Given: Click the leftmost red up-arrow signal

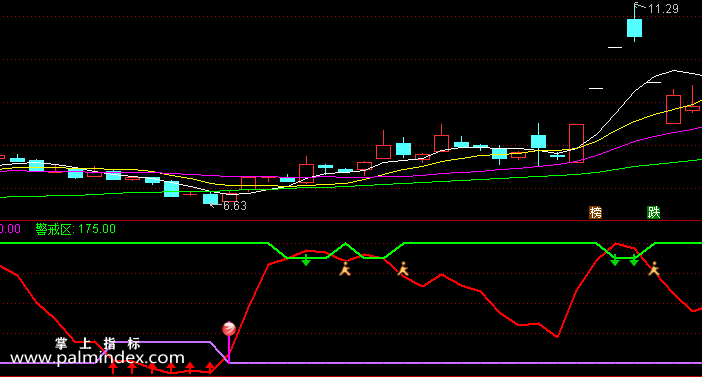Looking at the screenshot, I should pyautogui.click(x=113, y=368).
